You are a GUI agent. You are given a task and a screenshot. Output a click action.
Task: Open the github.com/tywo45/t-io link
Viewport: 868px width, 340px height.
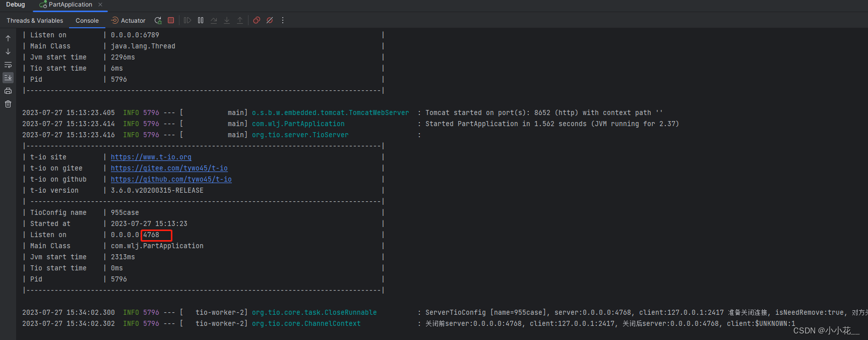[x=171, y=179]
